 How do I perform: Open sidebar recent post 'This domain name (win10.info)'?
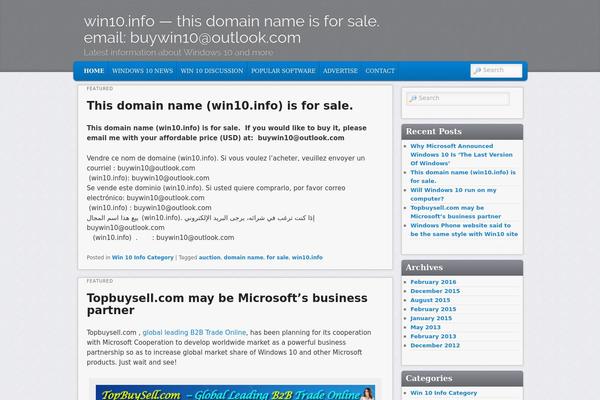[463, 176]
